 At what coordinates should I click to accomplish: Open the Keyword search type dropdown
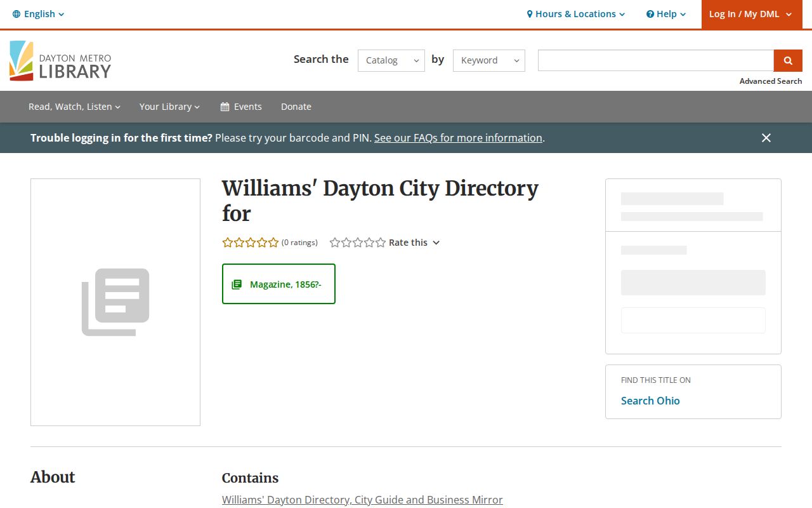pos(489,60)
